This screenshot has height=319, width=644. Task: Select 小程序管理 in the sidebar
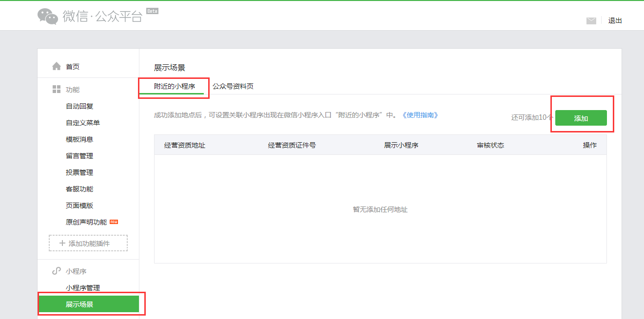click(x=83, y=288)
